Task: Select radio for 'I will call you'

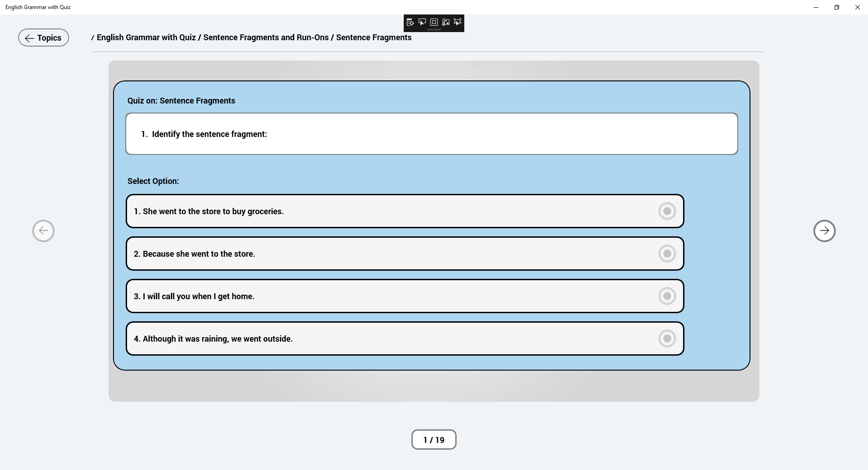Action: 667,296
